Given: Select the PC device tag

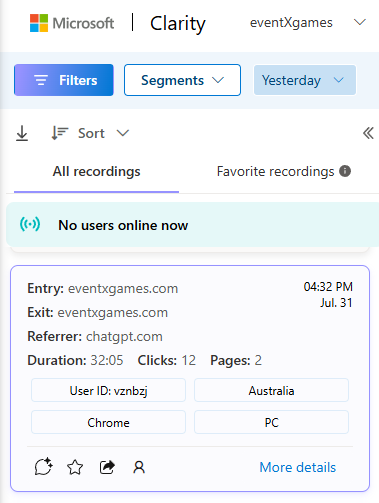Looking at the screenshot, I should (271, 422).
